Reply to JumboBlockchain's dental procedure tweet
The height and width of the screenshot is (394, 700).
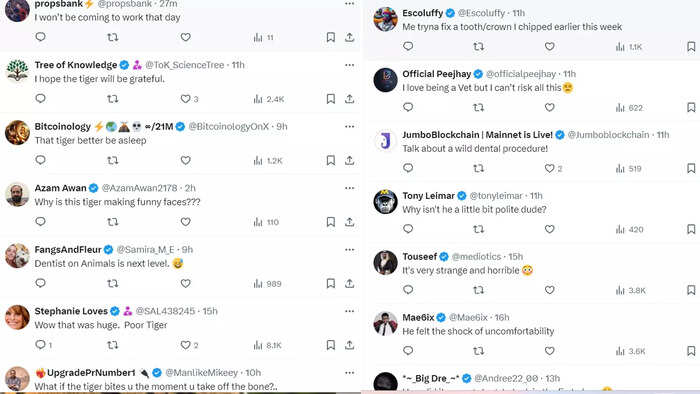click(408, 168)
